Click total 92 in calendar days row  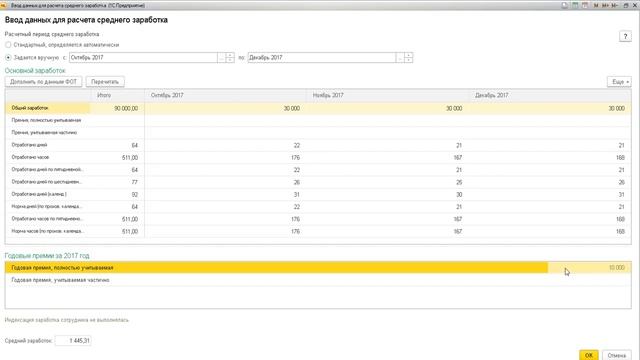118,195
